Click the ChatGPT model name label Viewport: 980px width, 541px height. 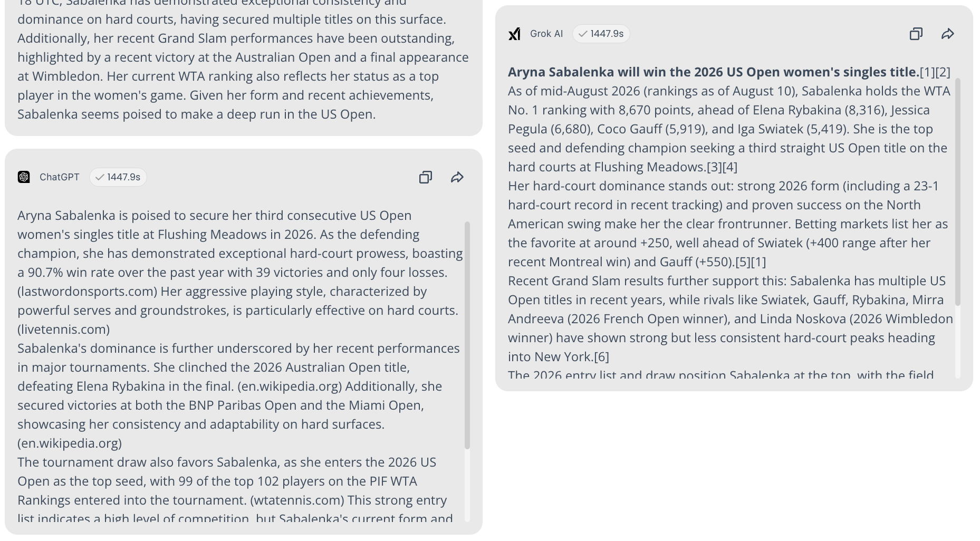(x=60, y=177)
